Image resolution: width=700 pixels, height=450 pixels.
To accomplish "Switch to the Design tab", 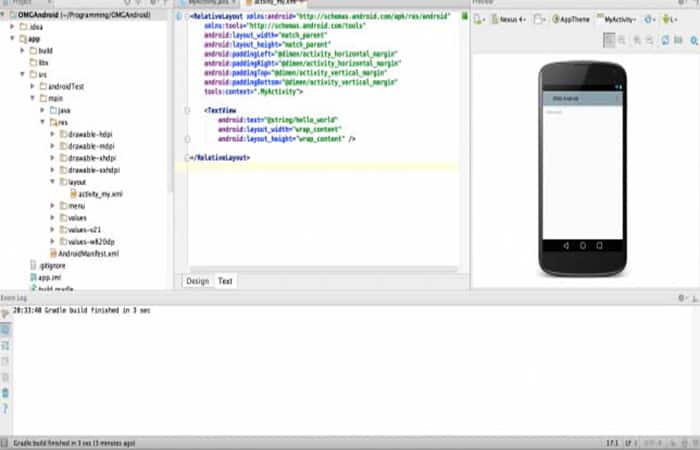I will pos(198,281).
